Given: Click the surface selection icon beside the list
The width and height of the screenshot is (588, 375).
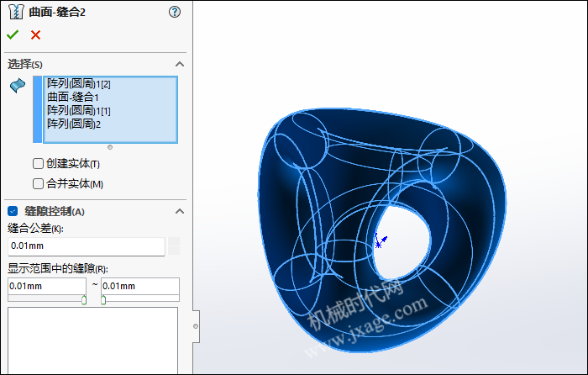Looking at the screenshot, I should point(18,85).
